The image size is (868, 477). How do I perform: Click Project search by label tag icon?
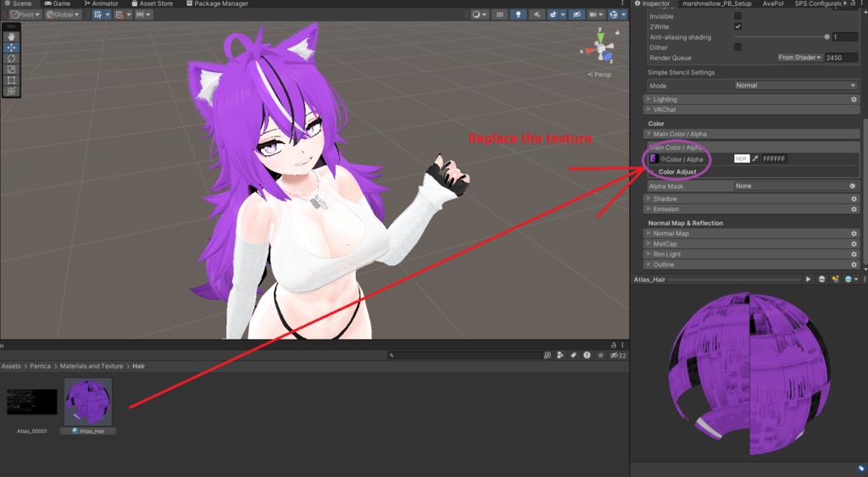[x=574, y=355]
